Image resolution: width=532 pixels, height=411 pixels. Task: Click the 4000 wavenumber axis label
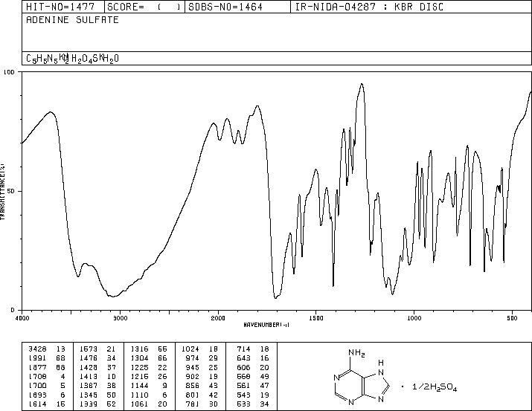tap(23, 318)
